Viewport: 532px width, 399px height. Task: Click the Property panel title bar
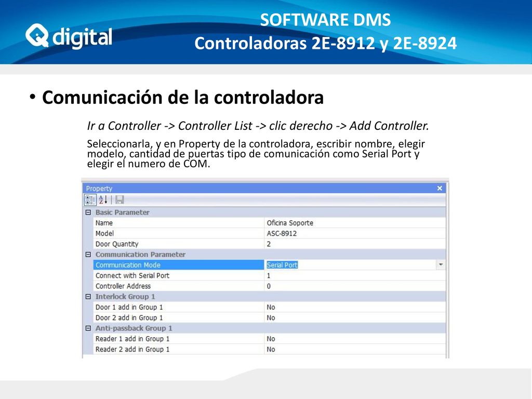point(264,188)
